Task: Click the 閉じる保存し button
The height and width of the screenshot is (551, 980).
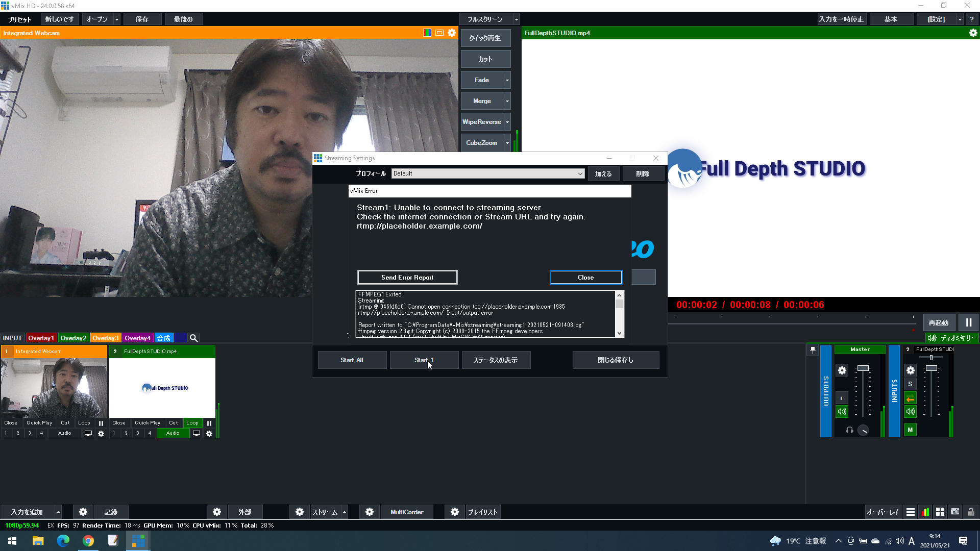Action: pos(616,360)
